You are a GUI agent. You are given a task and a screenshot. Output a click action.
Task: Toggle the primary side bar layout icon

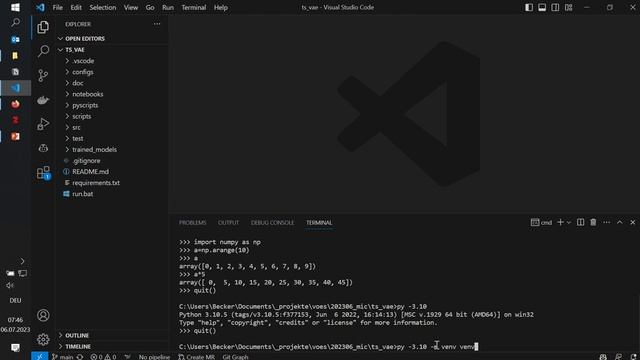click(529, 7)
